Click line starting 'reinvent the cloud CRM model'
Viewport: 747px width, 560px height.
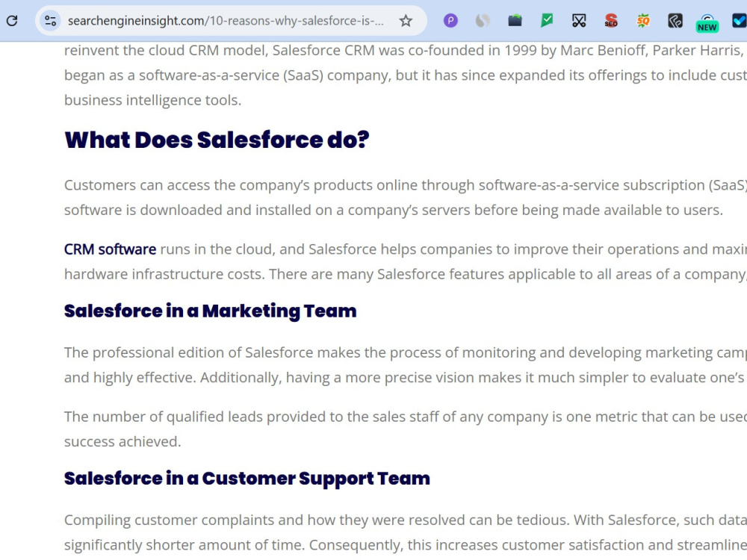(x=406, y=50)
